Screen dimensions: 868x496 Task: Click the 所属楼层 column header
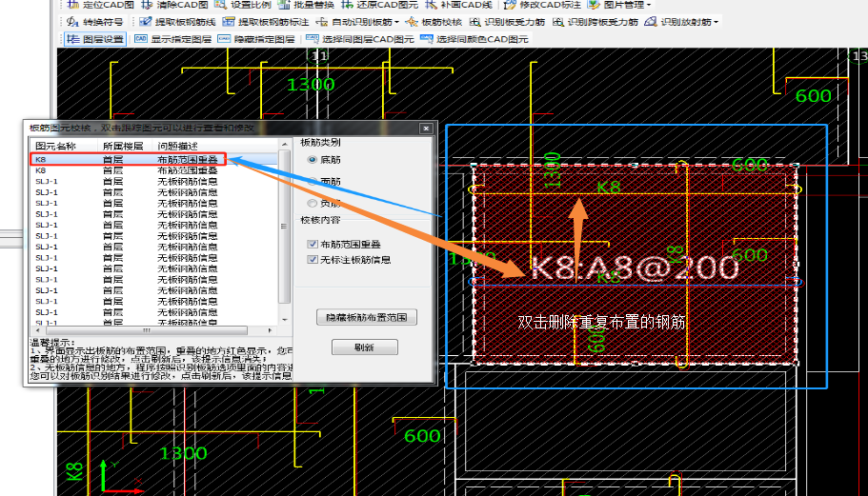pos(123,146)
